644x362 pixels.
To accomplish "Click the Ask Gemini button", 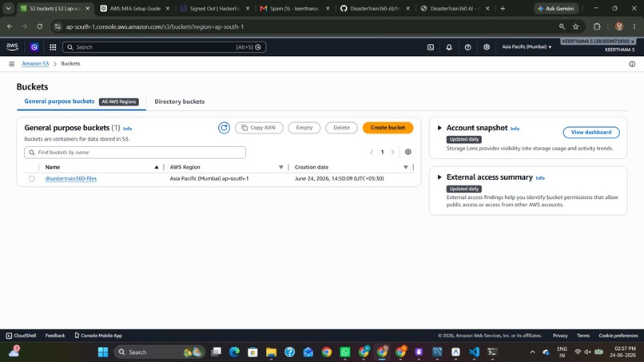I will (x=556, y=8).
